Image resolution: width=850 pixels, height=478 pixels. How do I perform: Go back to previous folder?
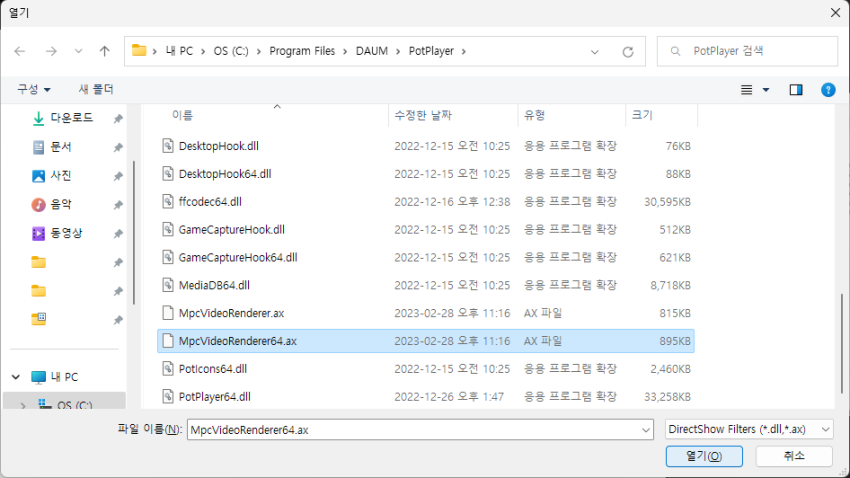coord(20,51)
